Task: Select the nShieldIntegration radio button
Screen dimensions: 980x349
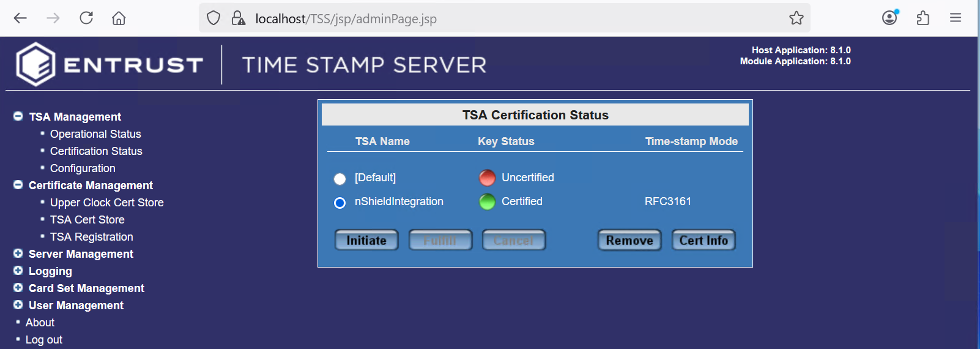Action: point(340,203)
